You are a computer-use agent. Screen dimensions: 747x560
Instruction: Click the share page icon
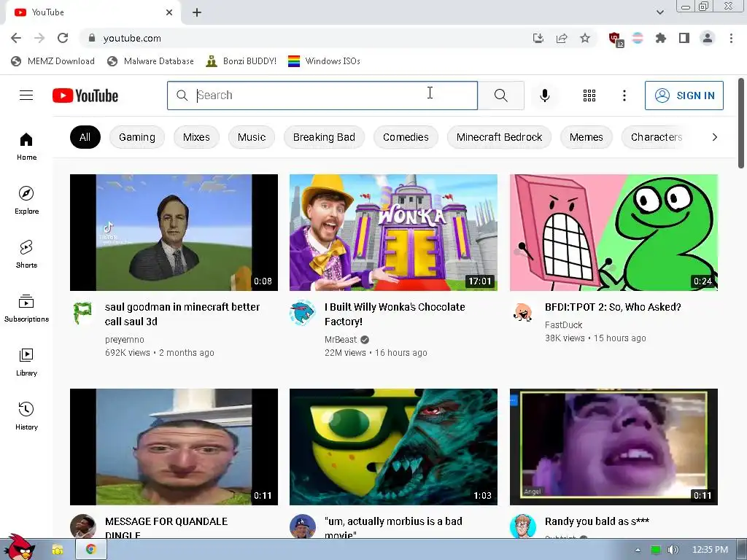pos(562,38)
